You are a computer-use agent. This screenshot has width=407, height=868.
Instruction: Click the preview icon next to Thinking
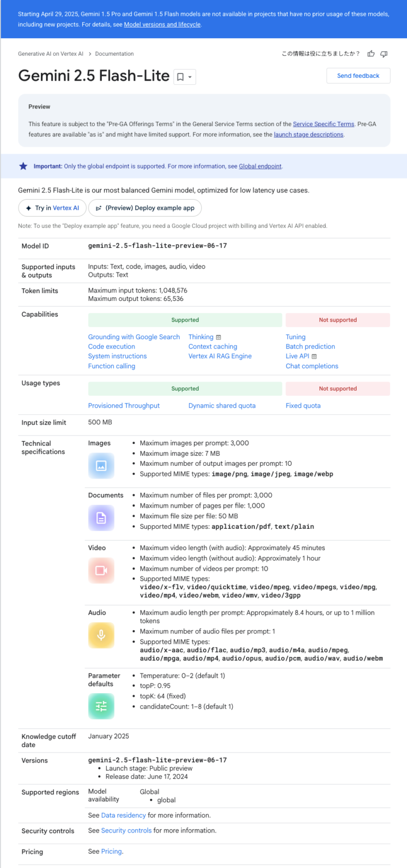tap(218, 337)
